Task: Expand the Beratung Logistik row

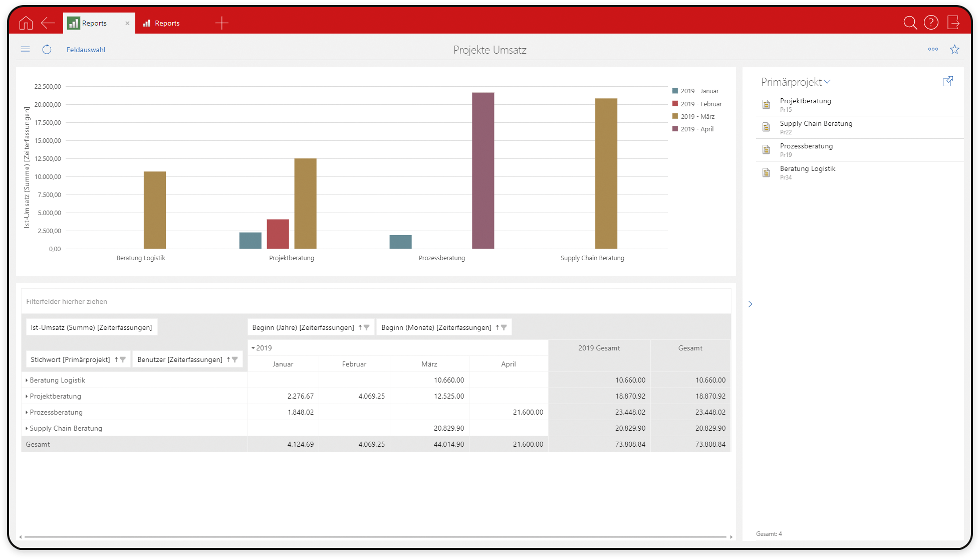Action: [x=27, y=380]
